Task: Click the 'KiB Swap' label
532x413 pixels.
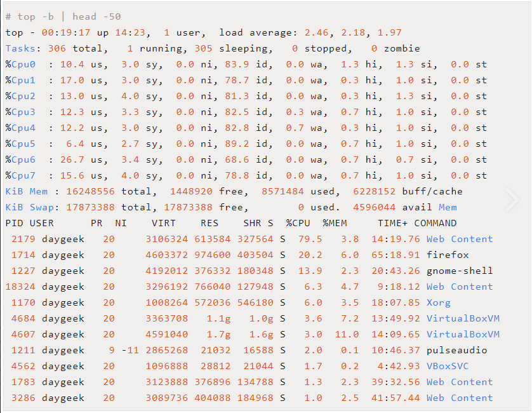Action: (29, 208)
